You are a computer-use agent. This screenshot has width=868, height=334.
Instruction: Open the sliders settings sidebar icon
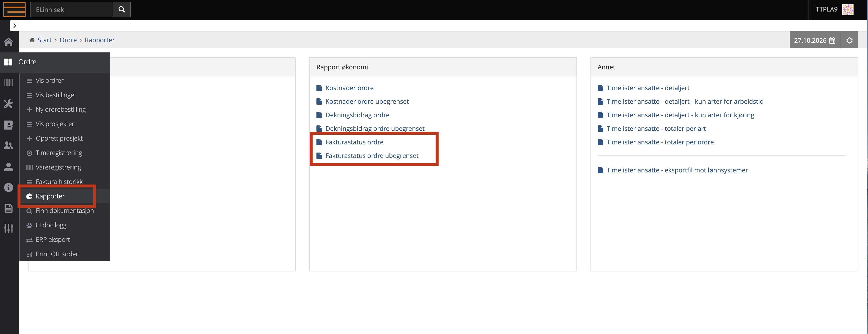point(9,229)
